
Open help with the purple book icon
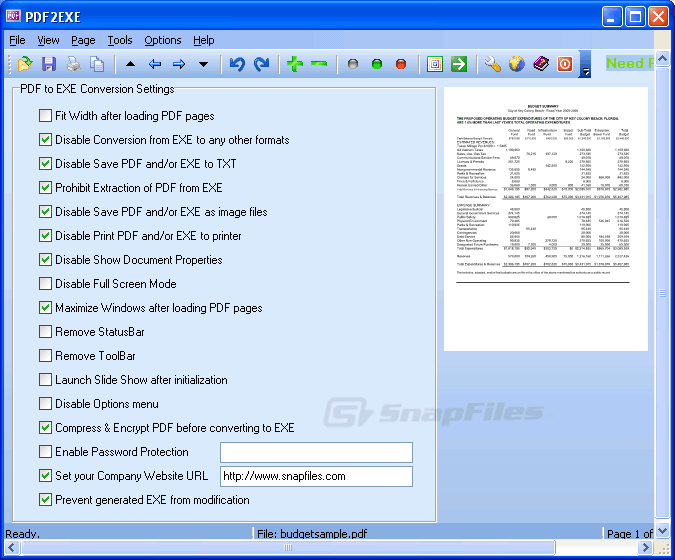click(x=541, y=64)
